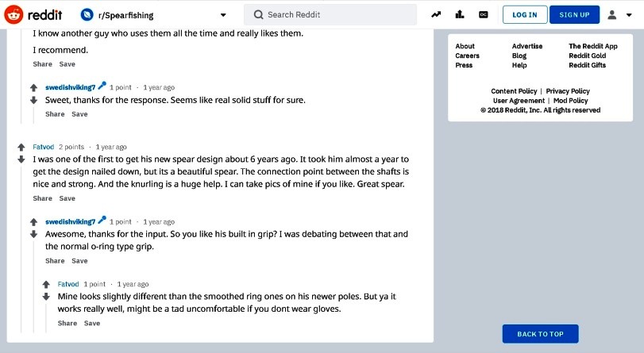Image resolution: width=644 pixels, height=353 pixels.
Task: Upvote Fatvod's 'Mine looks slightly different' reply
Action: [x=46, y=284]
